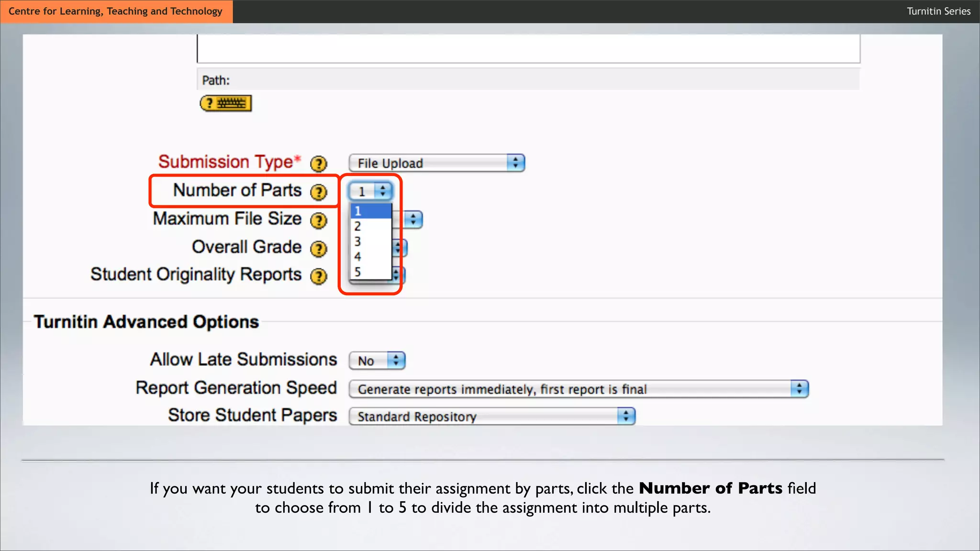Pick 5 in the Number of Parts list

pos(370,272)
